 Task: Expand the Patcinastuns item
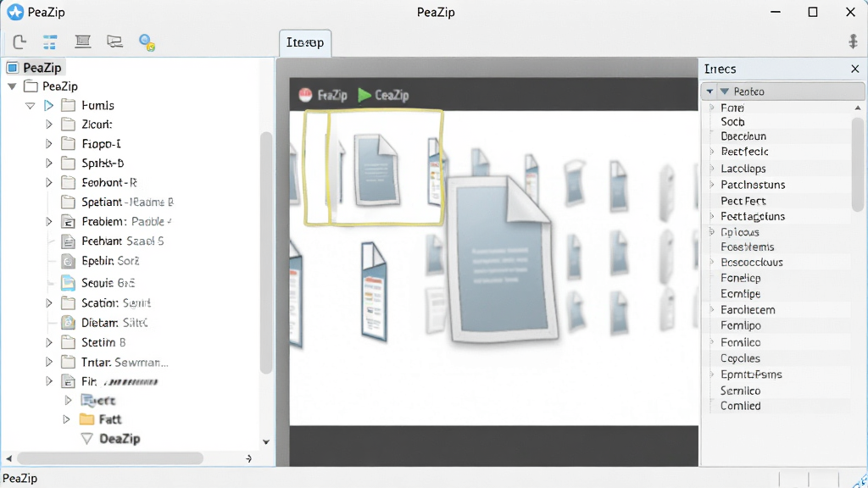712,184
